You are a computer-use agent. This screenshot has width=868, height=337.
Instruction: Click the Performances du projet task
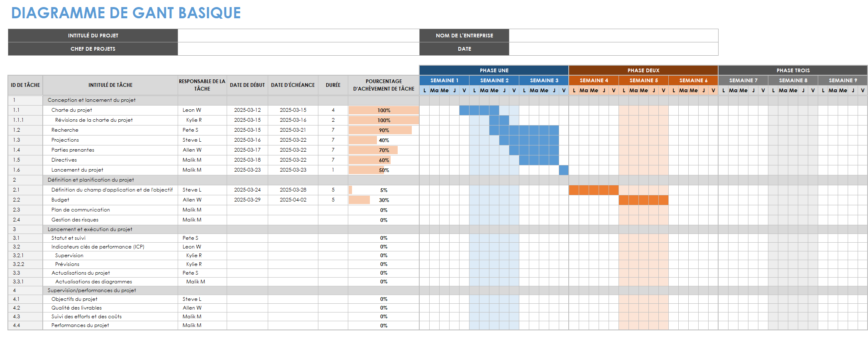click(x=80, y=325)
